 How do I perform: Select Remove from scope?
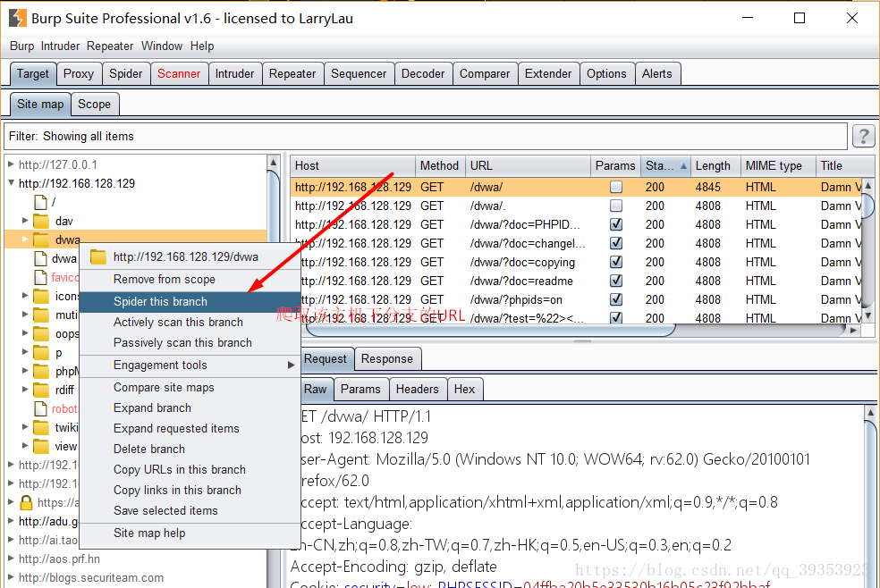click(190, 279)
